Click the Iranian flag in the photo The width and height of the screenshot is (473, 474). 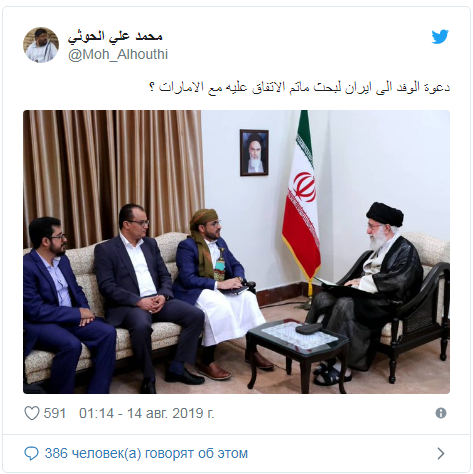click(301, 195)
